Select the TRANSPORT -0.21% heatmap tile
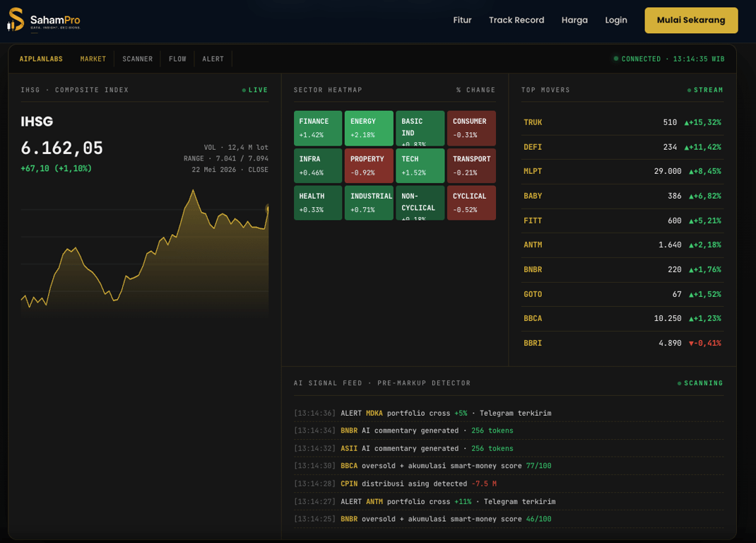 [x=471, y=166]
